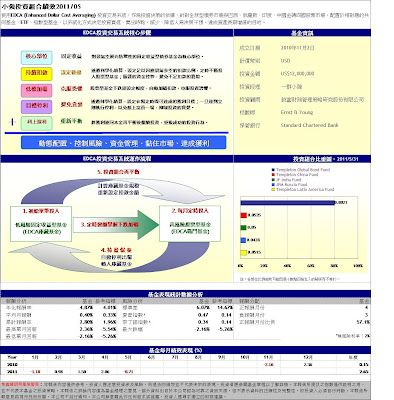Click the 'JF India Fund' legend entry

(287, 179)
